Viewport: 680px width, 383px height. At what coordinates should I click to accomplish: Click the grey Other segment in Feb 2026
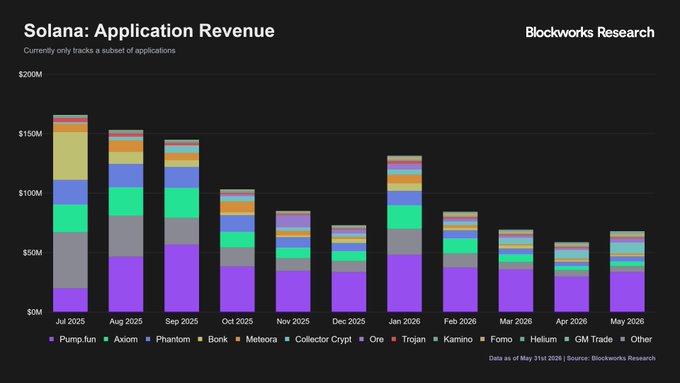click(x=460, y=260)
